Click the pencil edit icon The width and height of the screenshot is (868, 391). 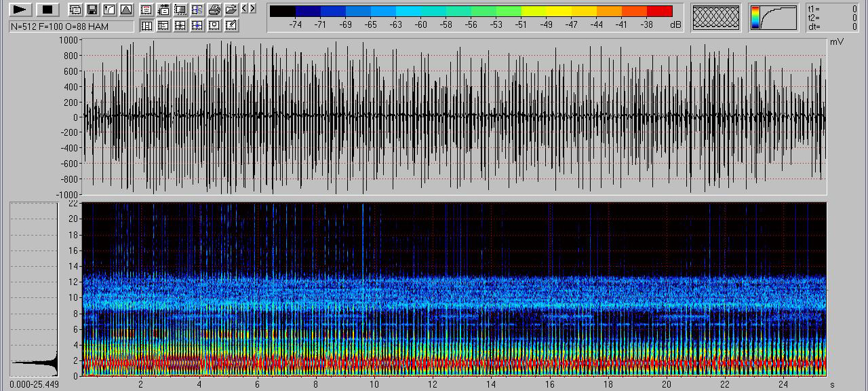click(231, 26)
